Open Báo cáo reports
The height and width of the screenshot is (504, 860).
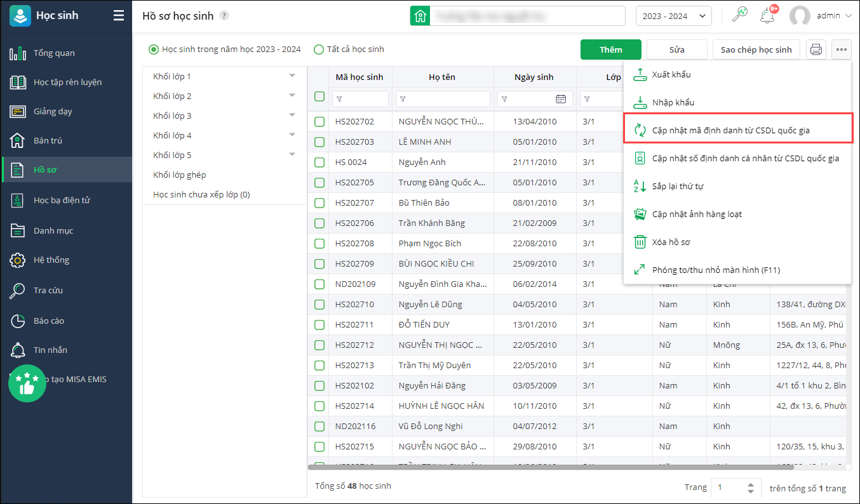(66, 321)
